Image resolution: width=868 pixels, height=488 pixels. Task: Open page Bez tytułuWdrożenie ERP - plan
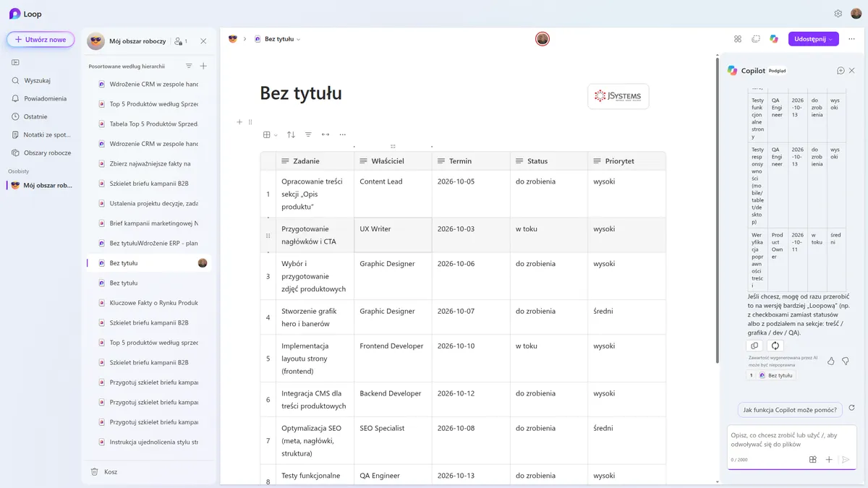(148, 243)
